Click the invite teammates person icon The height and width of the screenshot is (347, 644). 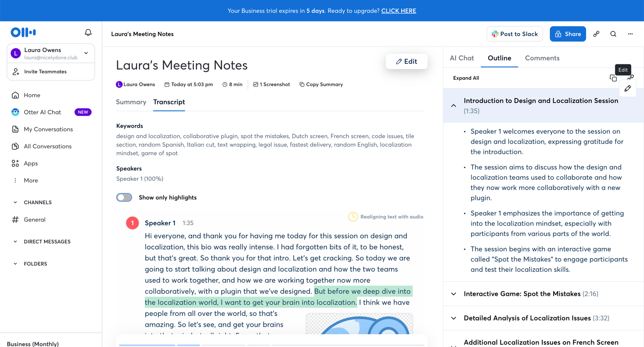point(16,72)
